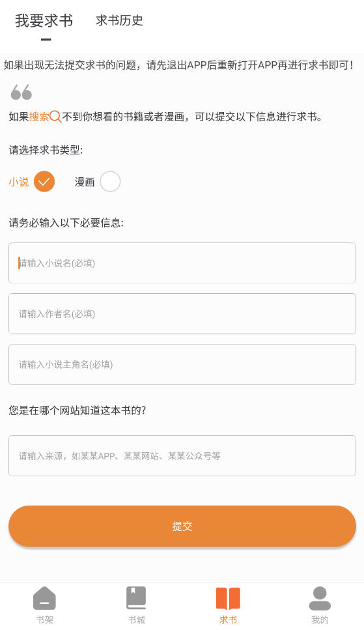Open the 我的 profile icon

pyautogui.click(x=320, y=598)
